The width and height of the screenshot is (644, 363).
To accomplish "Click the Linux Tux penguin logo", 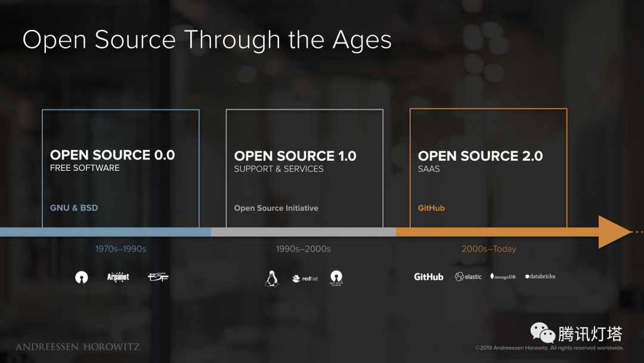I will 271,278.
